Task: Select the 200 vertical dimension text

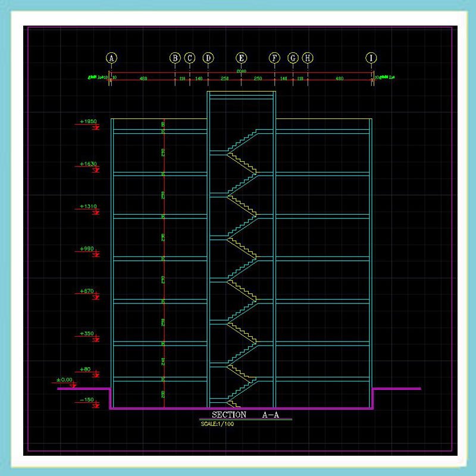Action: pyautogui.click(x=163, y=394)
